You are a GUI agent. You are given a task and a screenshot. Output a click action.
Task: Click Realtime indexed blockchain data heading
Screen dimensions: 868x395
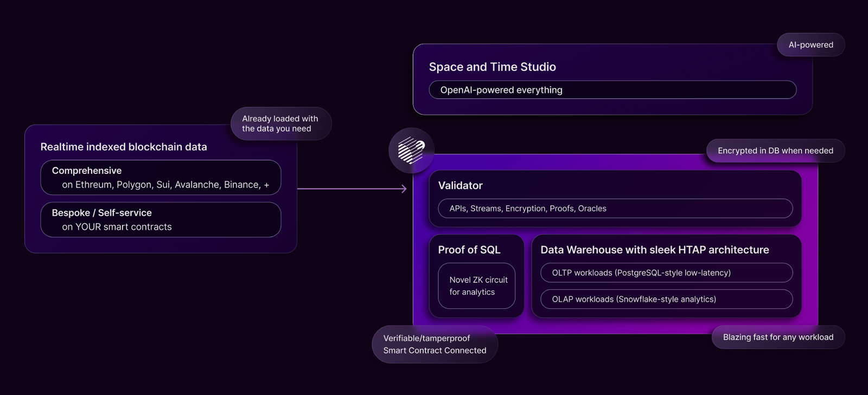pyautogui.click(x=124, y=147)
